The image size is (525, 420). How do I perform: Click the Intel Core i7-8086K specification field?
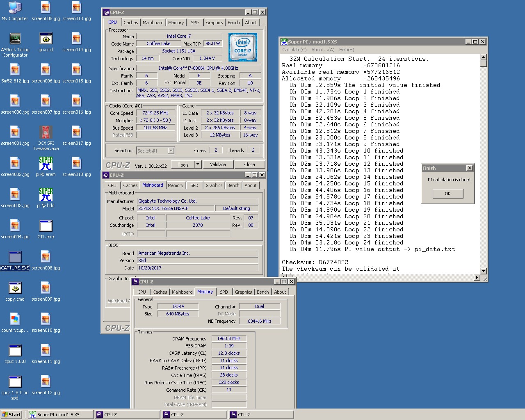point(199,68)
